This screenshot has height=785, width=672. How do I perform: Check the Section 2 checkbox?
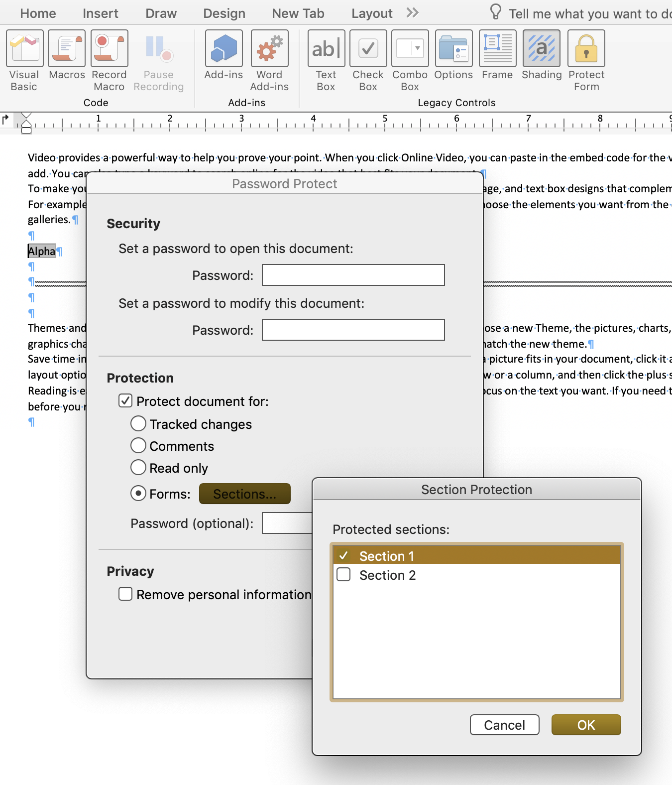tap(343, 575)
